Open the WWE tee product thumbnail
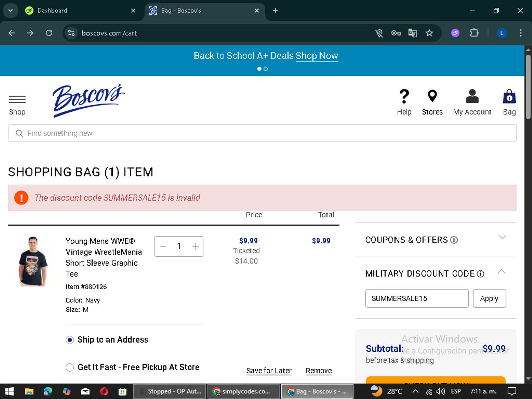This screenshot has height=399, width=532. click(33, 261)
